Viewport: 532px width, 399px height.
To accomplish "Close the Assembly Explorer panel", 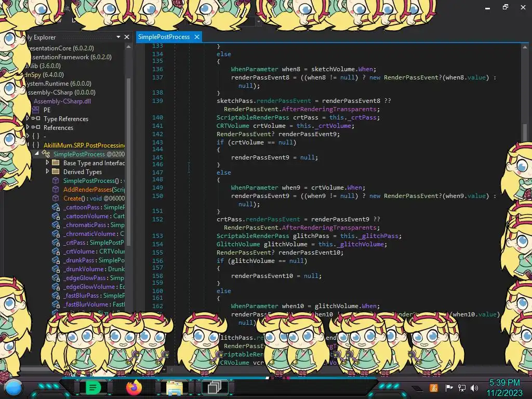I will point(127,37).
